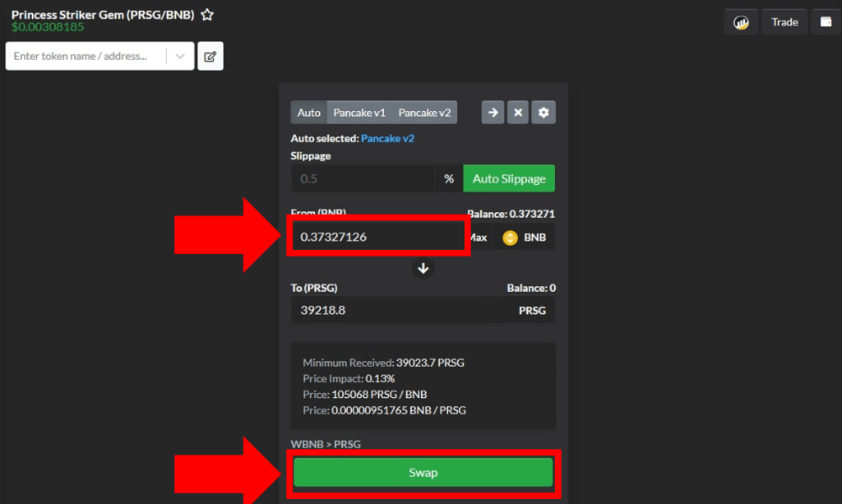The height and width of the screenshot is (504, 842).
Task: Click the 0.00000951765 BNB / PRSG price line
Action: tap(385, 410)
